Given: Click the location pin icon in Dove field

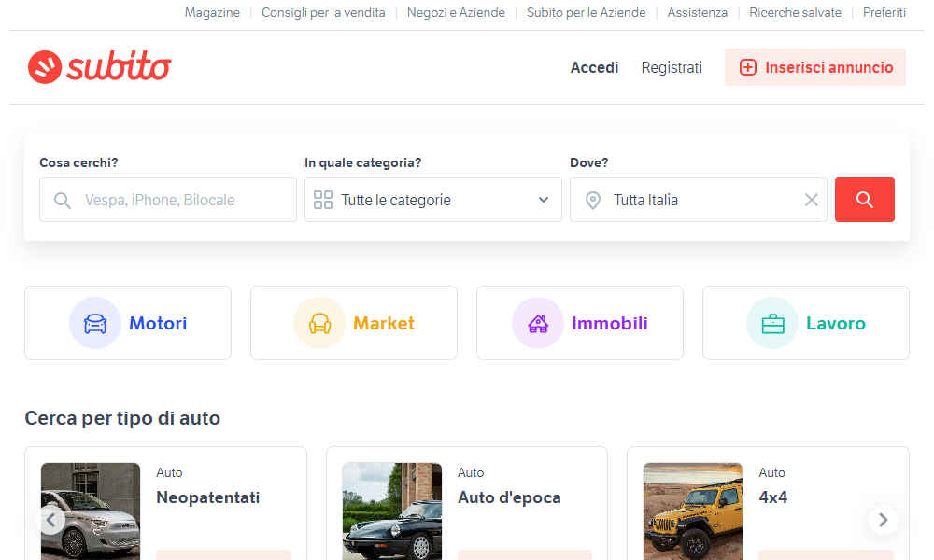Looking at the screenshot, I should [592, 199].
